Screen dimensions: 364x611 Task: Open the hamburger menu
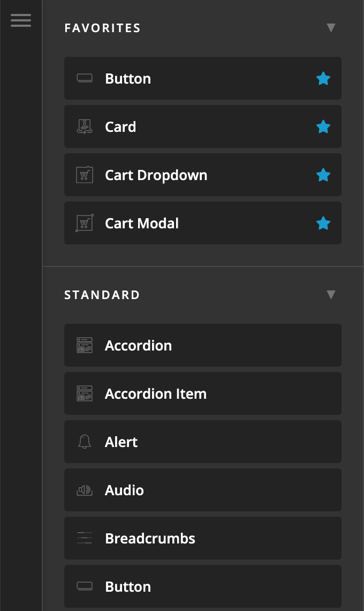(x=21, y=20)
